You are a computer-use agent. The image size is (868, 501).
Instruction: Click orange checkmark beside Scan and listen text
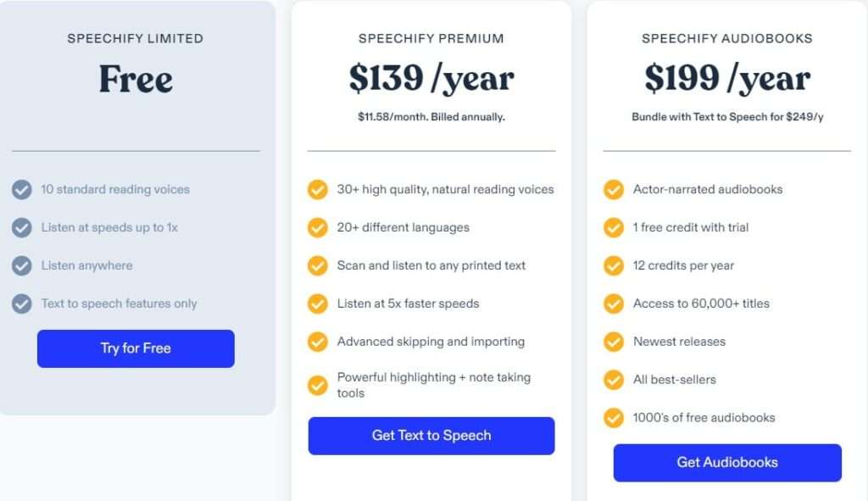coord(318,265)
